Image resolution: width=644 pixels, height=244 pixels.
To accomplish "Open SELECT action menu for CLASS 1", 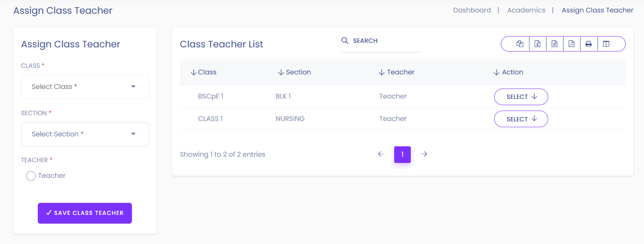I will pos(521,119).
